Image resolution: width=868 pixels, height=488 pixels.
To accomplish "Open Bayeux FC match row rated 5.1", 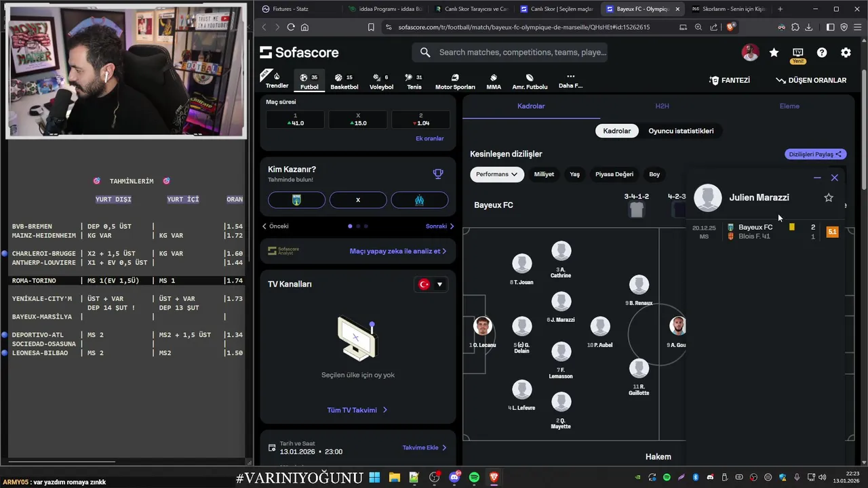I will (766, 232).
